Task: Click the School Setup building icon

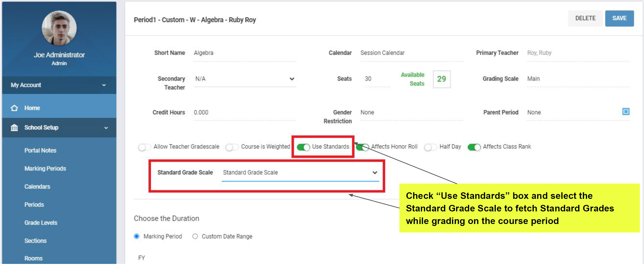Action: click(14, 128)
